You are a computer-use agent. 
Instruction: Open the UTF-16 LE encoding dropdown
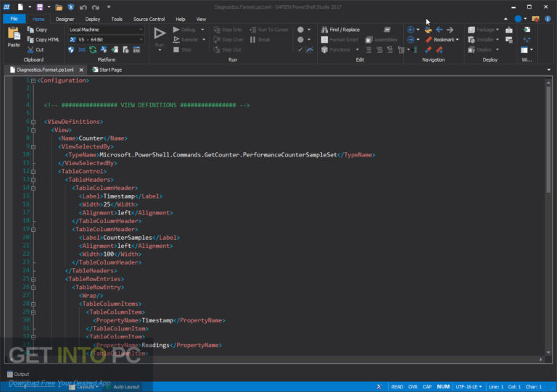(x=469, y=387)
